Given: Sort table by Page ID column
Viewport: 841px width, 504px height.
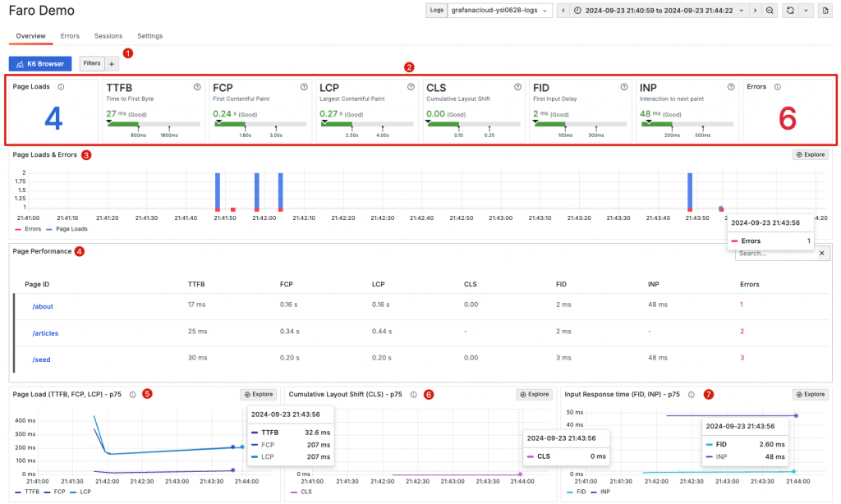Looking at the screenshot, I should coord(37,284).
